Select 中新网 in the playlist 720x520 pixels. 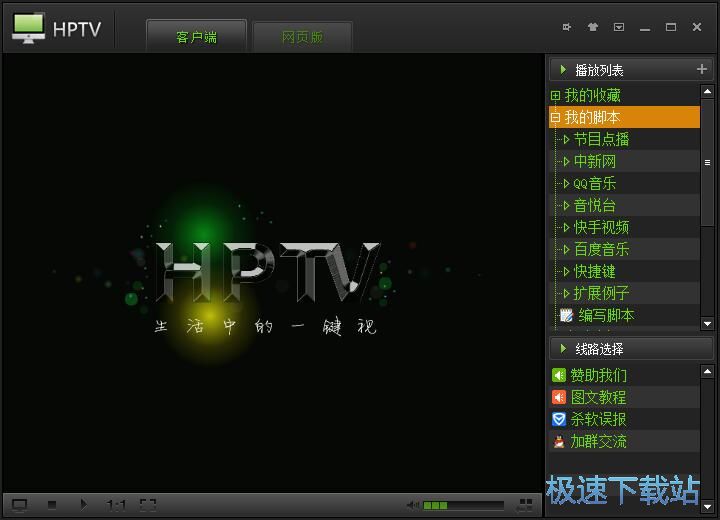pos(595,161)
